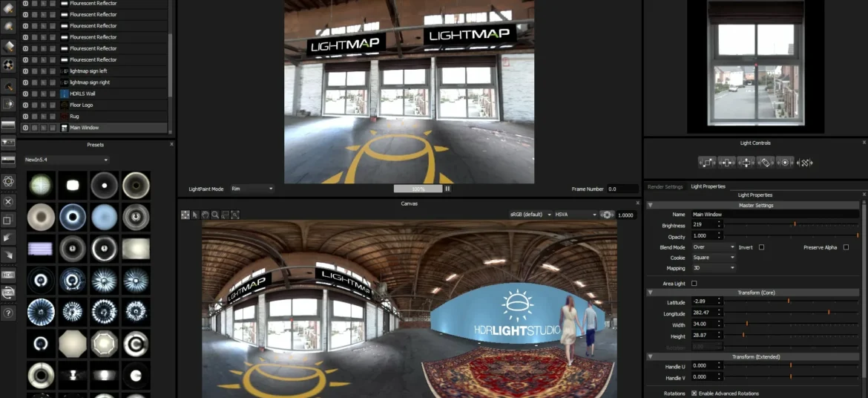Click the HDR icon in left toolbar
Screen dimensions: 868x398
click(8, 275)
